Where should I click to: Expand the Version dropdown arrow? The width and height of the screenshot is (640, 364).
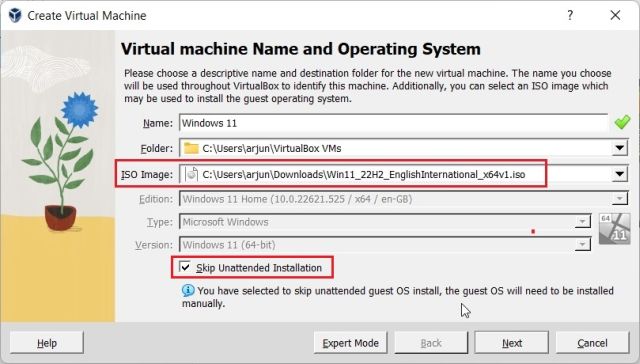coord(582,245)
